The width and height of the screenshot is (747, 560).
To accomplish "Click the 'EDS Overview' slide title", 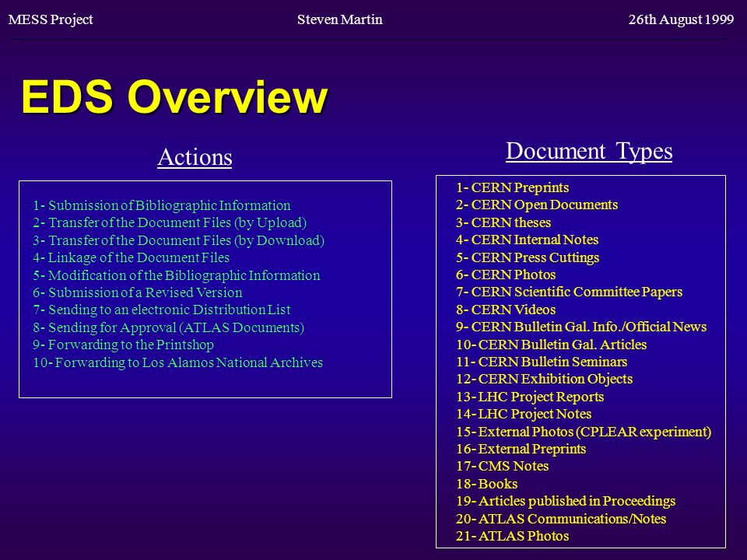I will tap(175, 96).
